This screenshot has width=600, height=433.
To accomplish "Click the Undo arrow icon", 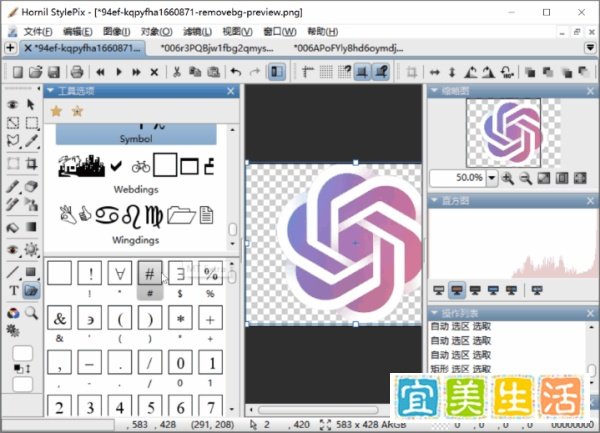I will tap(236, 72).
